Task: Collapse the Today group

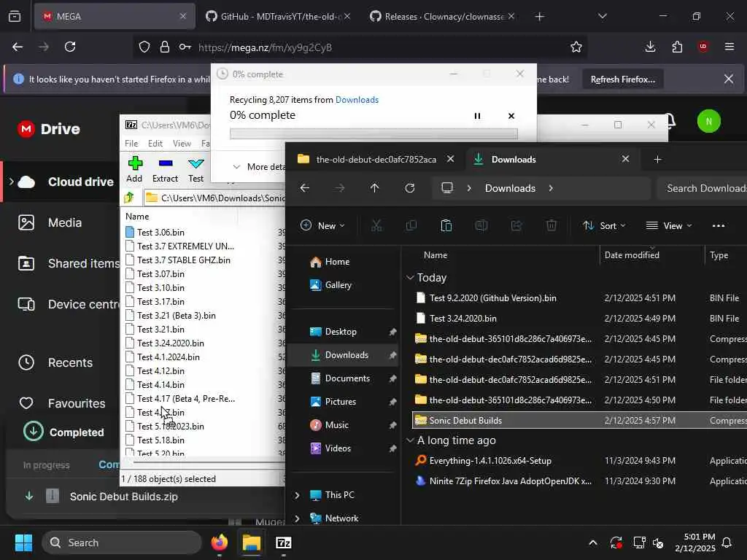Action: 410,278
